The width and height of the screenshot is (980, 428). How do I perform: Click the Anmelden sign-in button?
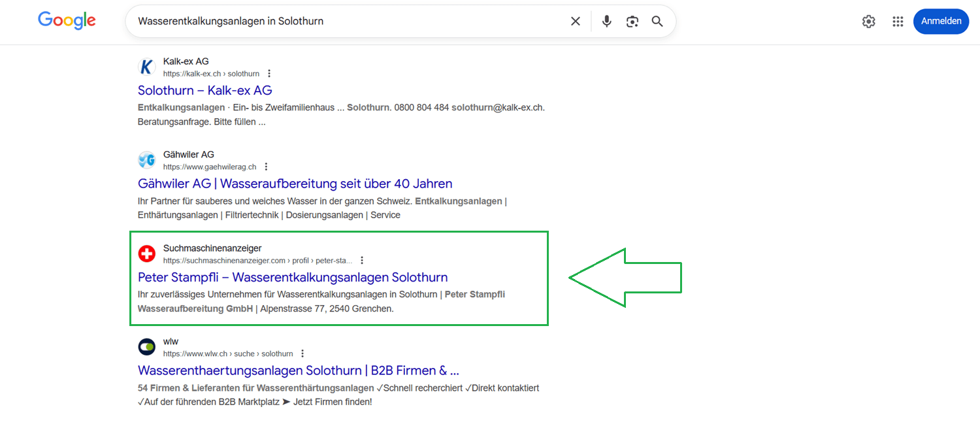click(x=941, y=22)
